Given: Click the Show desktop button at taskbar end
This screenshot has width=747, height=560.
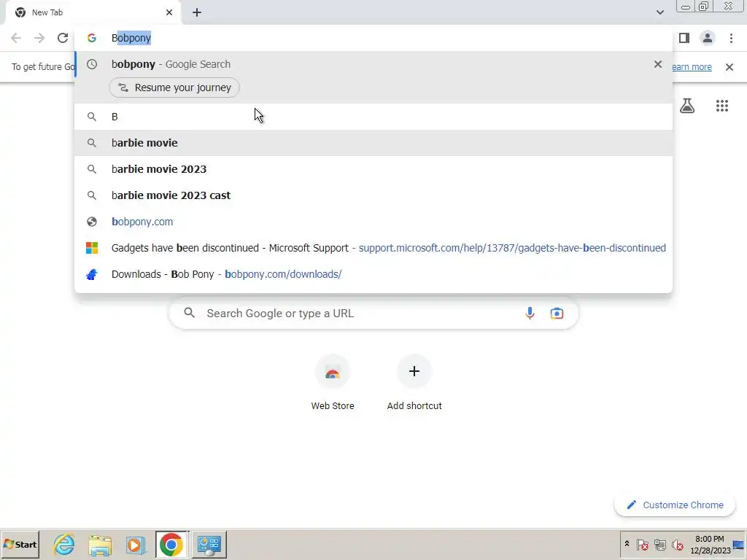Looking at the screenshot, I should 740,544.
